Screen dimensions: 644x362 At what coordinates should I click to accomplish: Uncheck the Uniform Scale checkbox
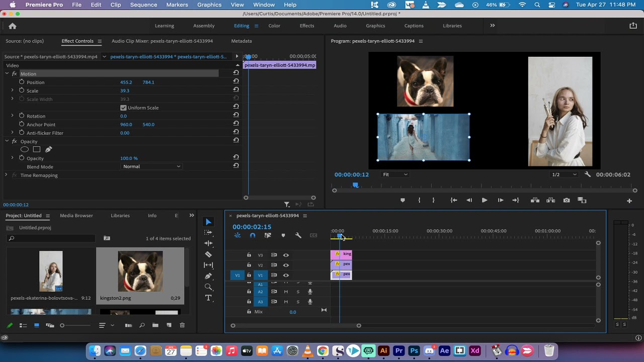click(123, 108)
